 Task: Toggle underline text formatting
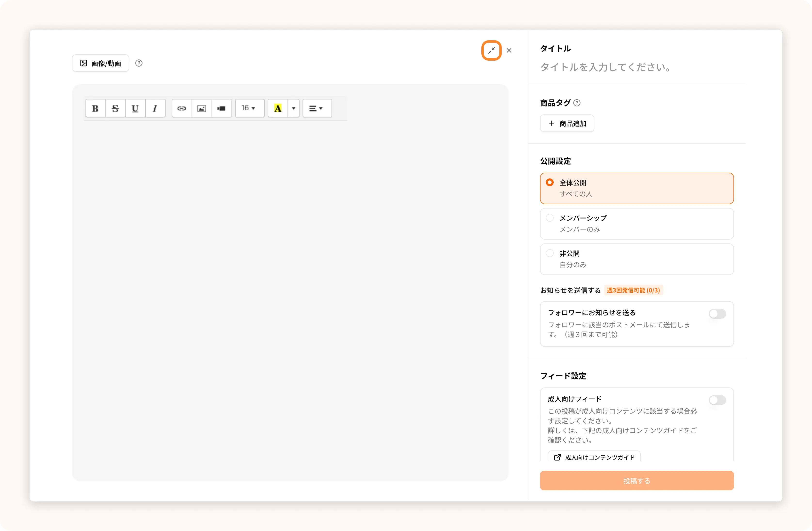135,109
